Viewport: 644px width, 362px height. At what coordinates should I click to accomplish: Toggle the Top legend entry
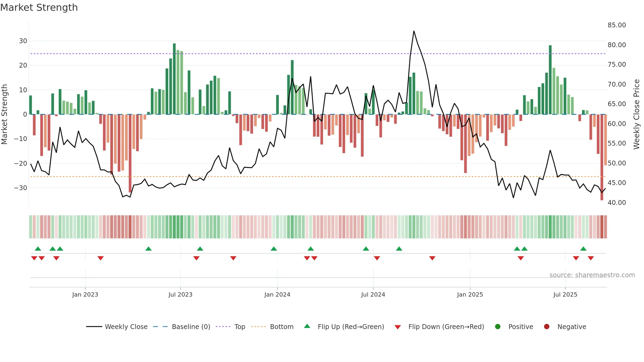pyautogui.click(x=230, y=327)
